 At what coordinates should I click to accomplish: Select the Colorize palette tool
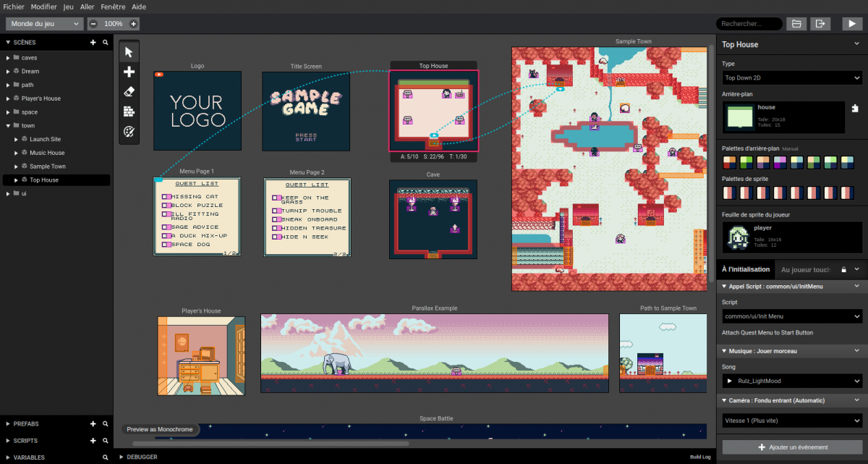tap(129, 131)
